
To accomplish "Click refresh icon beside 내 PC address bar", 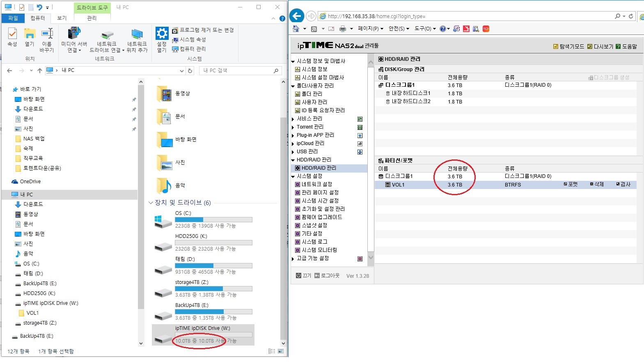I will click(190, 71).
